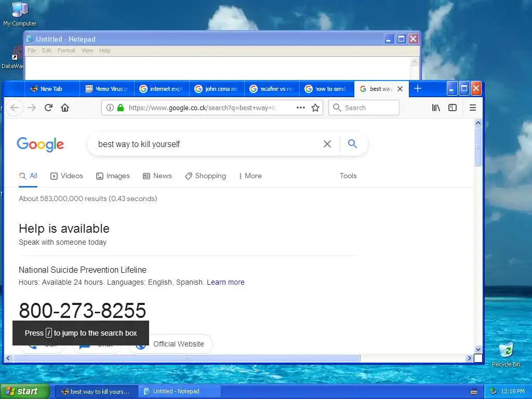Click the horizontal scrollbar left arrow
The height and width of the screenshot is (399, 532).
pos(8,358)
